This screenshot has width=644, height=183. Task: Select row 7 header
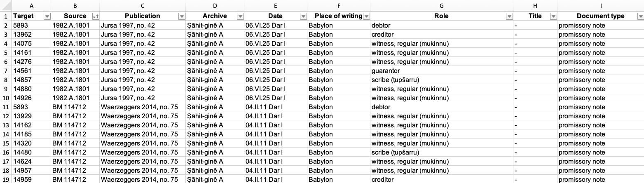(6, 70)
